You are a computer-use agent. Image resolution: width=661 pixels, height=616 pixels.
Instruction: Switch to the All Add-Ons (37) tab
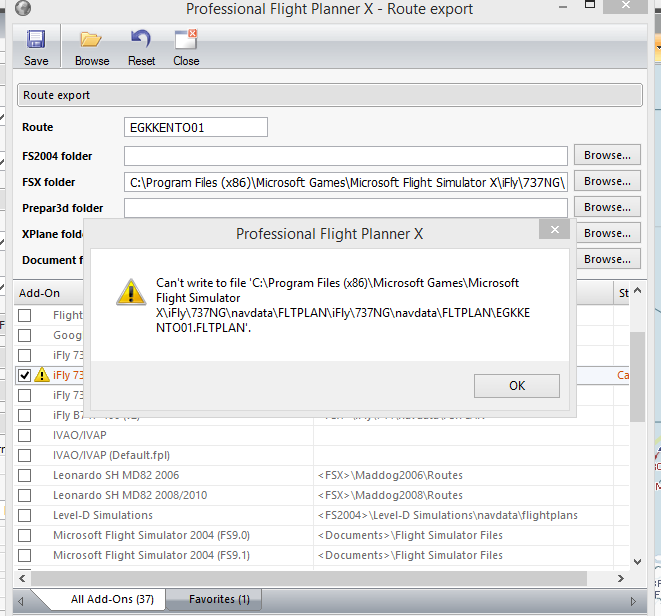pyautogui.click(x=112, y=599)
